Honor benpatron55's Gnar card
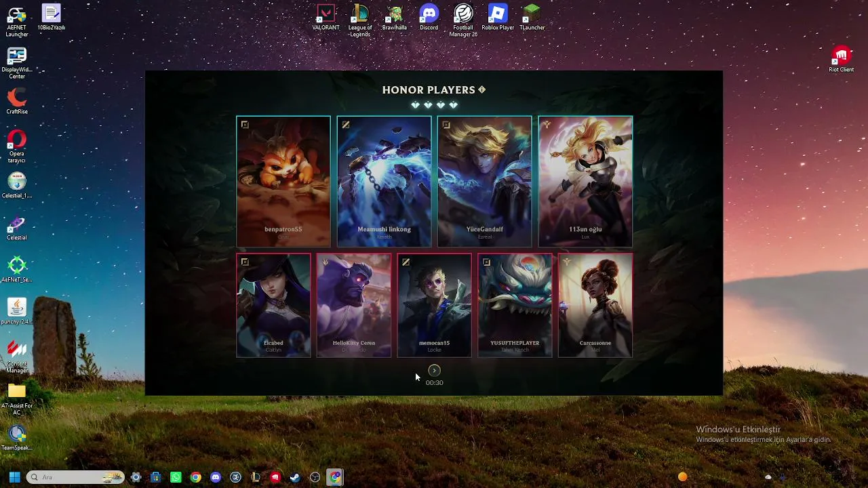Screen dimensions: 868x488 tap(283, 182)
